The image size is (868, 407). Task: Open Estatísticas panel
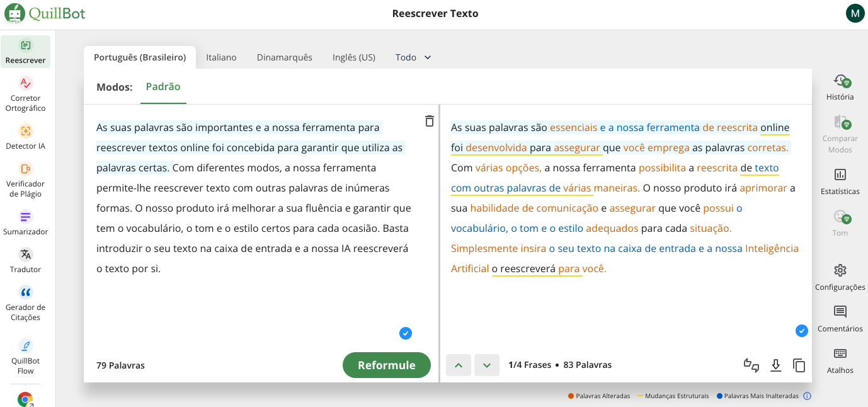840,181
